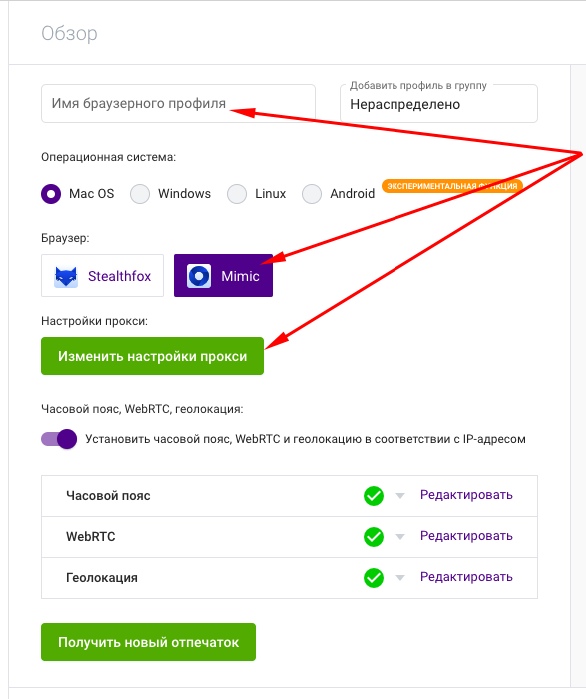Expand the Часовой пояс row arrow
Viewport: 586px width, 699px height.
coord(400,496)
